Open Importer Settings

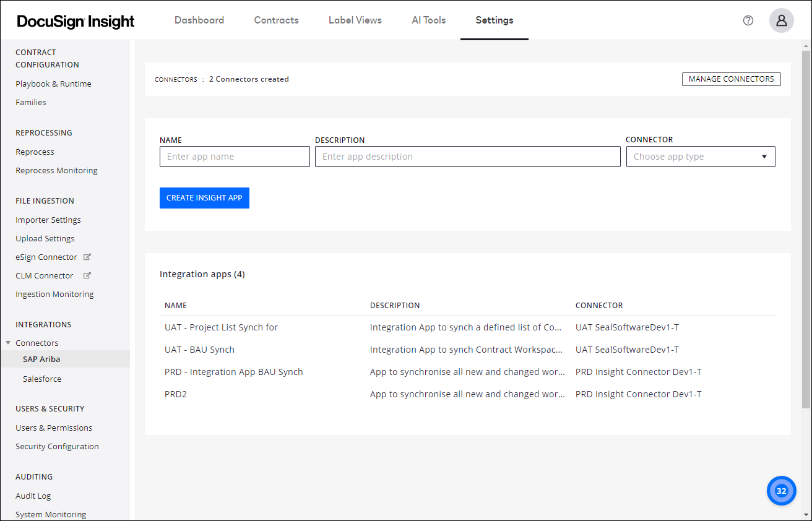[x=48, y=220]
